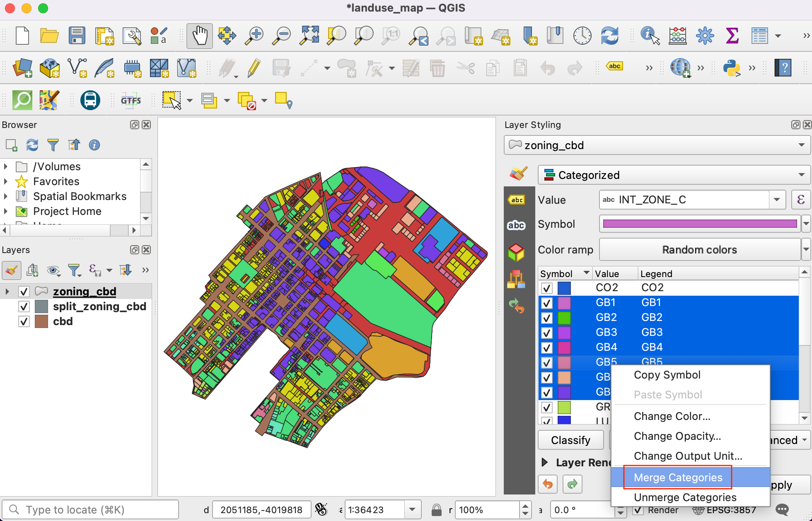Viewport: 812px width, 521px height.
Task: Open the Labels tab icon in Layer Styling
Action: pyautogui.click(x=517, y=200)
